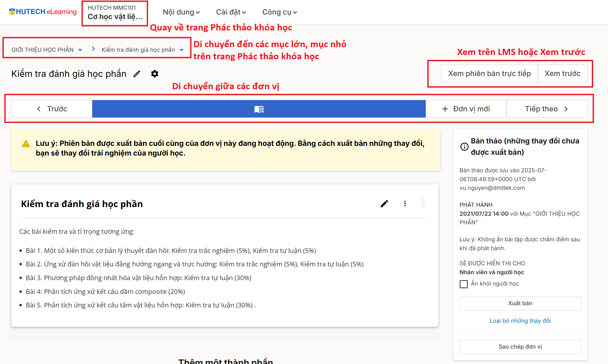608x364 pixels.
Task: Open unit settings gear icon
Action: [x=155, y=74]
